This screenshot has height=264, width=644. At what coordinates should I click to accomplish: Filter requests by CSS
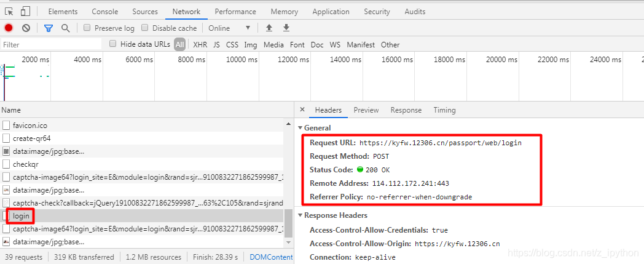(232, 44)
